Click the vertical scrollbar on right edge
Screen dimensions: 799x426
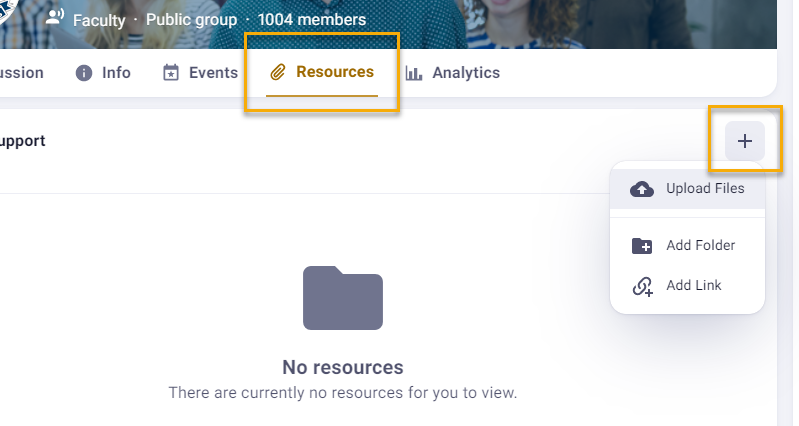787,250
